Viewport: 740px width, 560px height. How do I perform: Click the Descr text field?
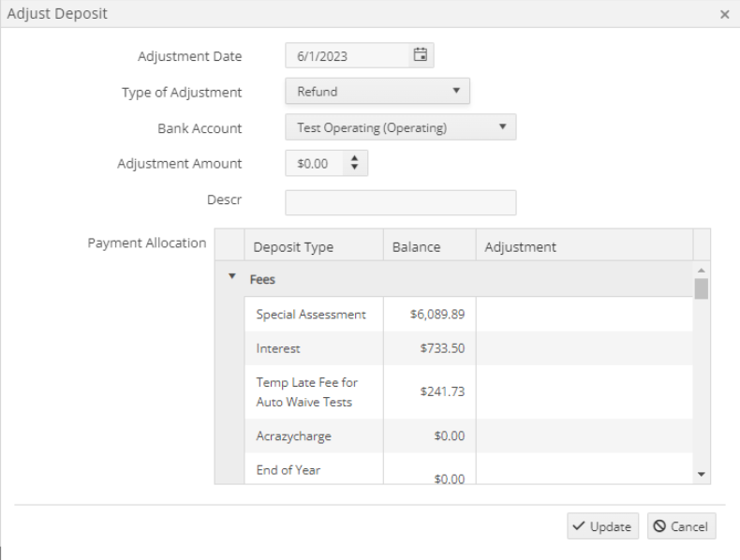tap(400, 202)
